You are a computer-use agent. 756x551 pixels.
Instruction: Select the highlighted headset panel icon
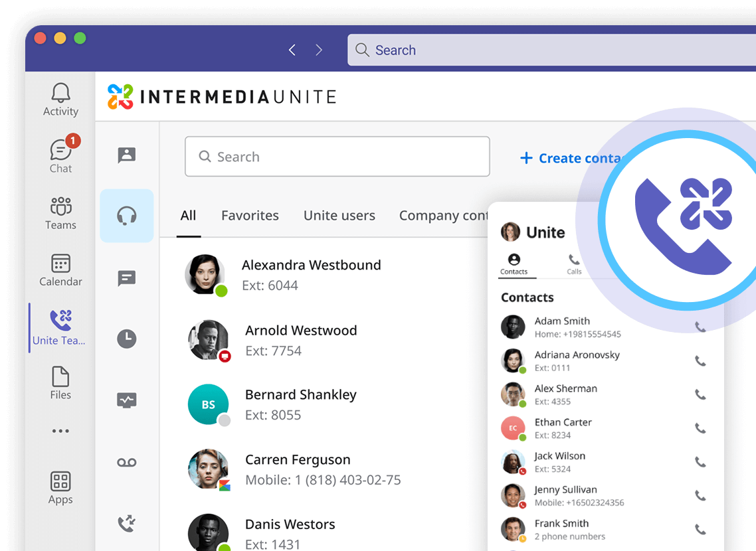click(x=126, y=215)
